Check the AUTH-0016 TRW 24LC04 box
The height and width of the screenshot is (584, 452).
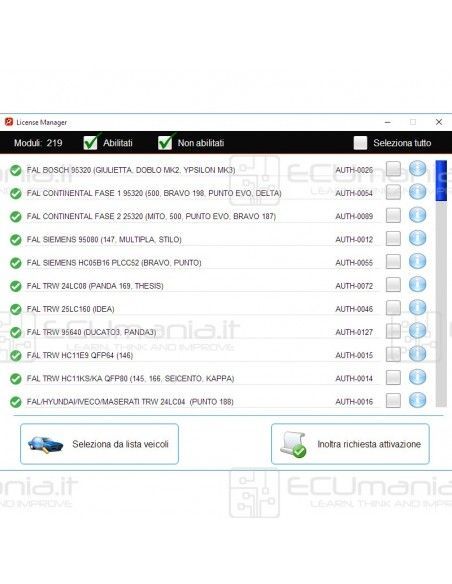(x=393, y=400)
